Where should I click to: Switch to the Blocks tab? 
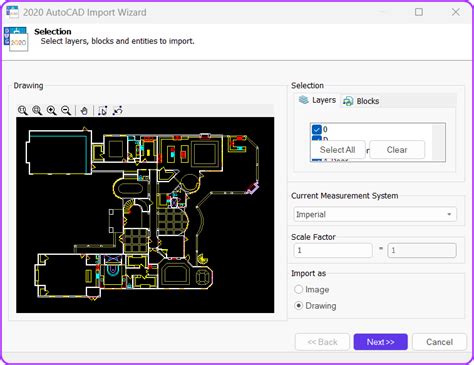[x=361, y=101]
